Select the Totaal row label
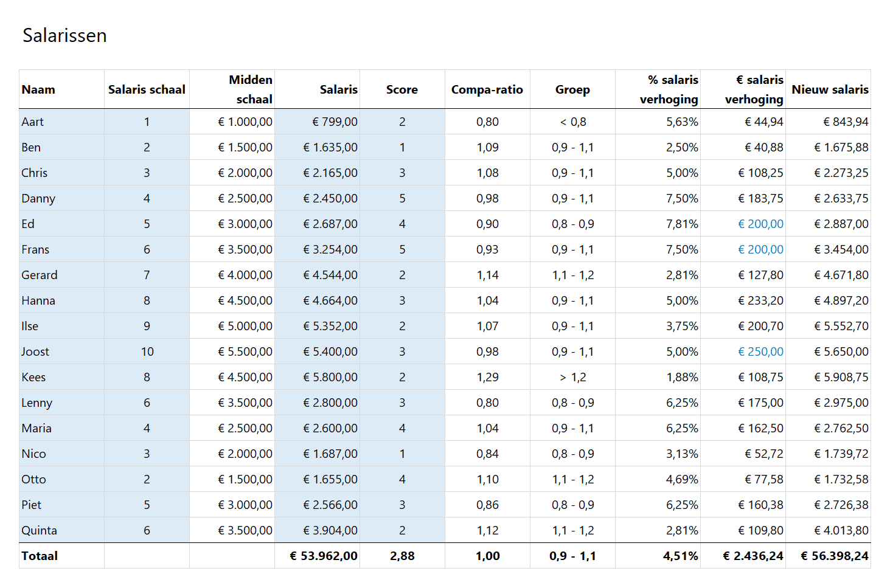The height and width of the screenshot is (588, 890). point(39,555)
